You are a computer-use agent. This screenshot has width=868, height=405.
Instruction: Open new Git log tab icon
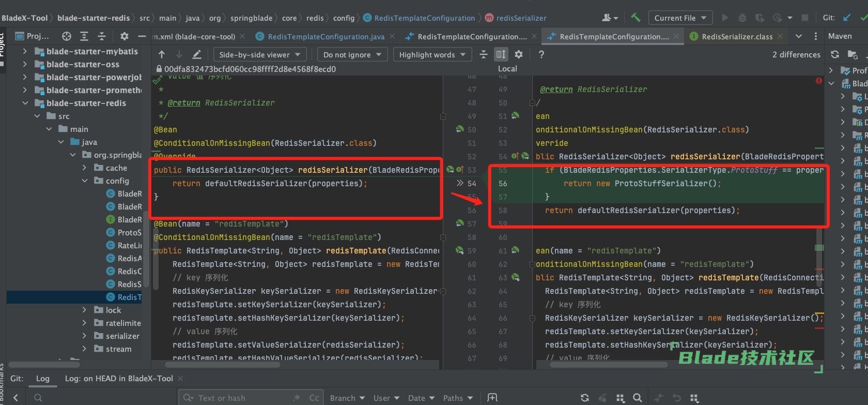coord(492,398)
